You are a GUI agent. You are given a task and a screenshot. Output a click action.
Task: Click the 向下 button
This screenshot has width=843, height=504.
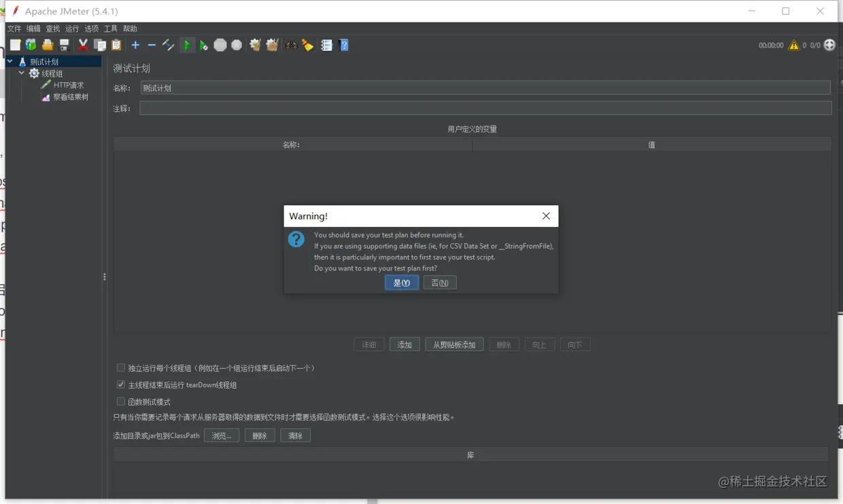[x=575, y=344]
